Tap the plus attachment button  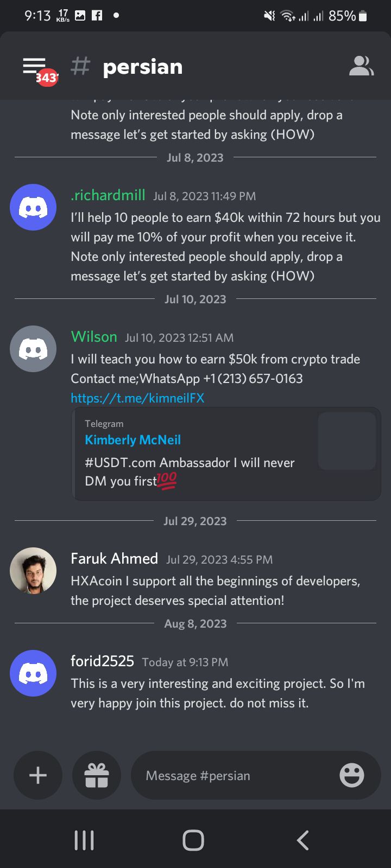click(38, 775)
